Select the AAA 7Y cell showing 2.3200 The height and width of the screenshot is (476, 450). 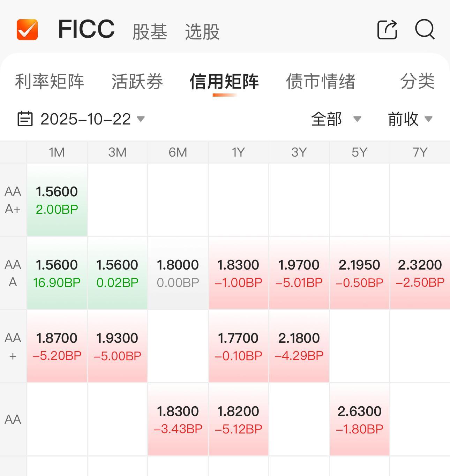click(x=419, y=273)
